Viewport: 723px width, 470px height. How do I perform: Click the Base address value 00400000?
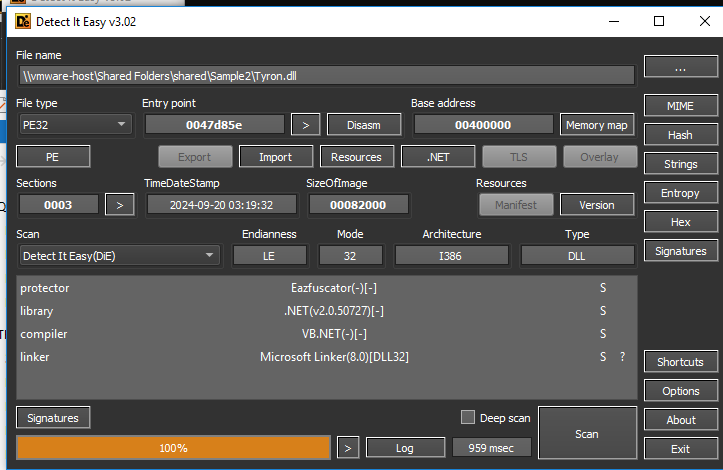coord(483,125)
